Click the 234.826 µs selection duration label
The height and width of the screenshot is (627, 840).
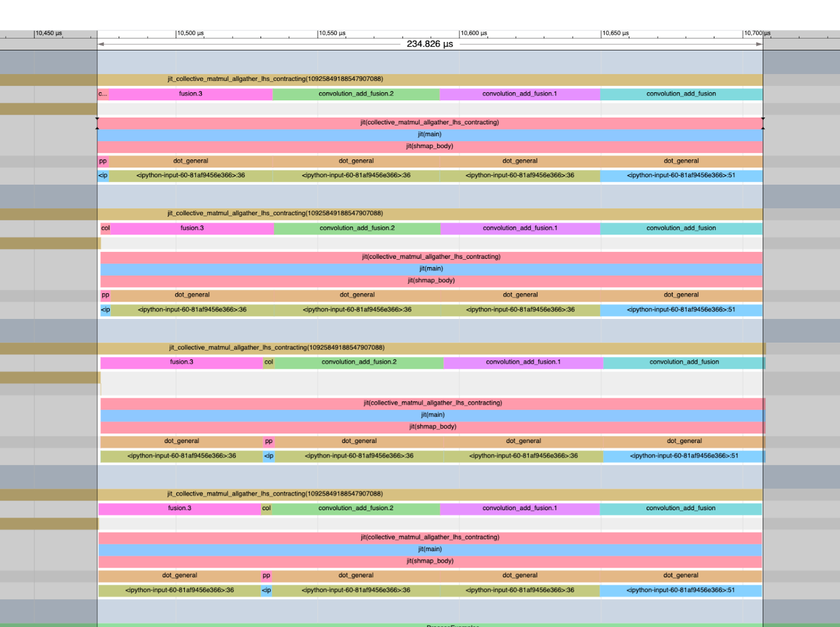429,44
